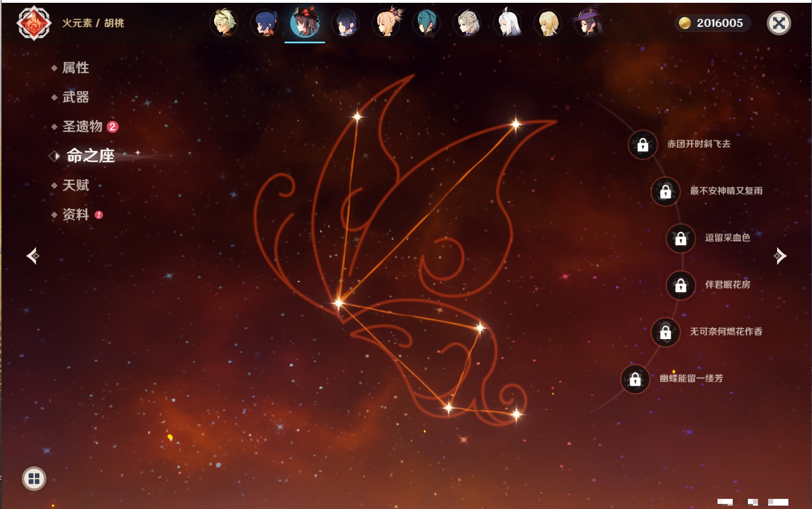Go to previous character with left arrow

pos(33,256)
